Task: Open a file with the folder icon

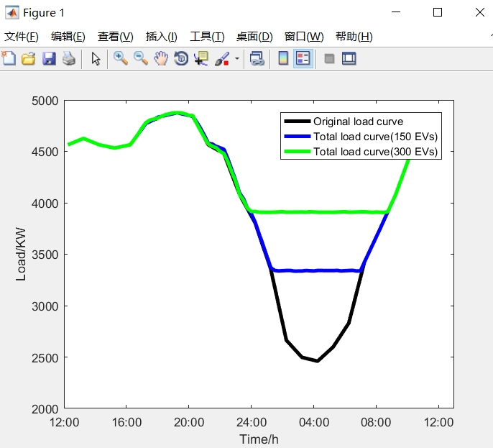Action: (28, 58)
